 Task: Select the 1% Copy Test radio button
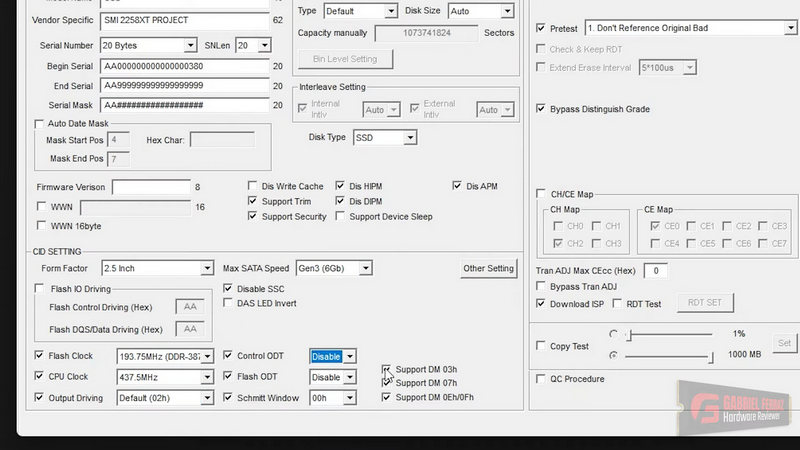(612, 334)
